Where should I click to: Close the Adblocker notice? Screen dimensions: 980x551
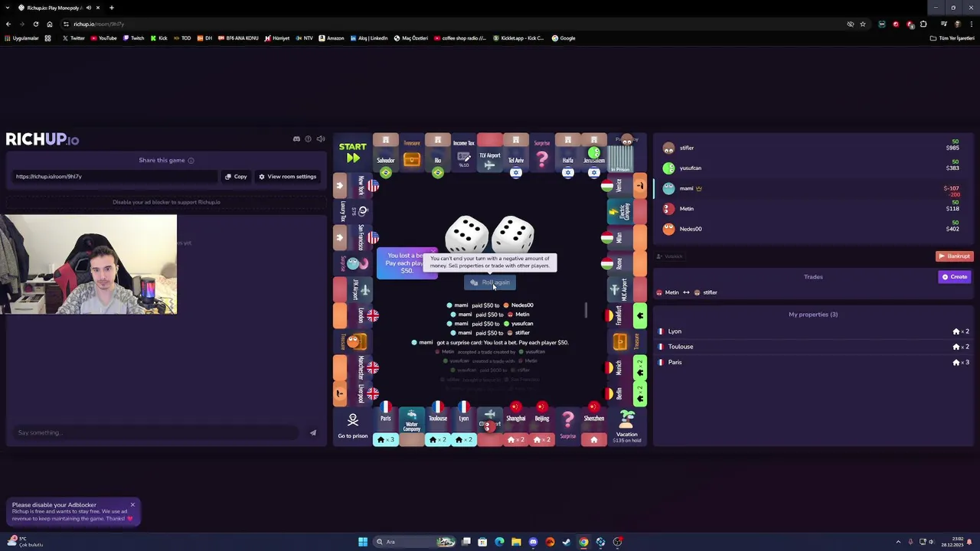coord(132,505)
